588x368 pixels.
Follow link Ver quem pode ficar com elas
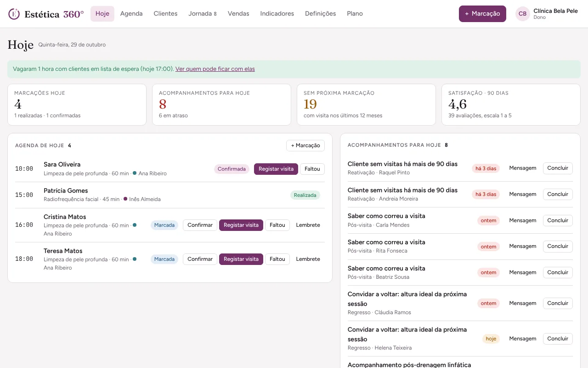point(215,69)
